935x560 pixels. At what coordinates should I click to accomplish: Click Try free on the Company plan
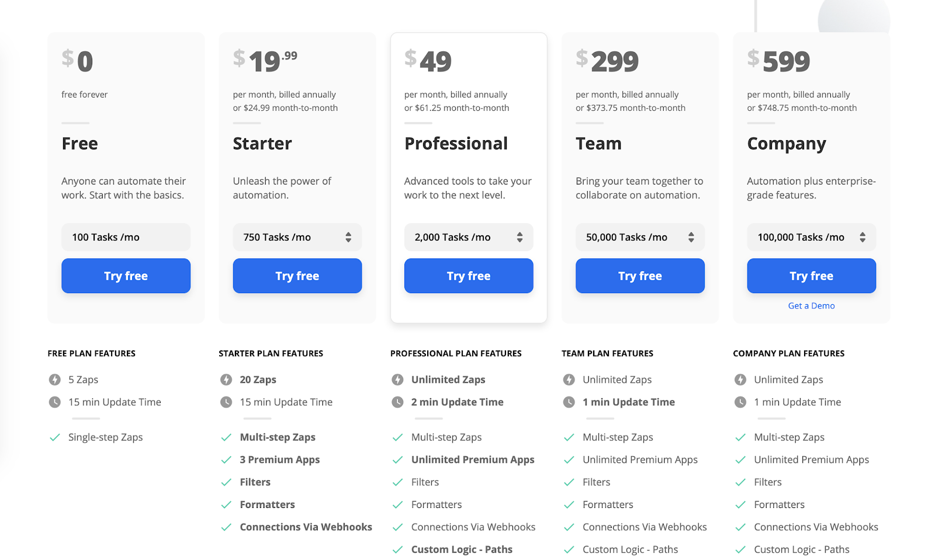[812, 276]
